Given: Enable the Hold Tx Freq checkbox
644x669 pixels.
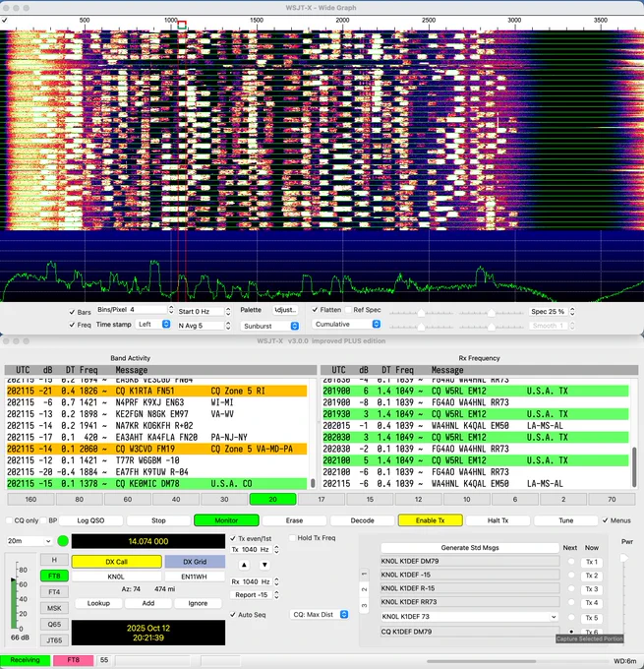Looking at the screenshot, I should click(292, 538).
